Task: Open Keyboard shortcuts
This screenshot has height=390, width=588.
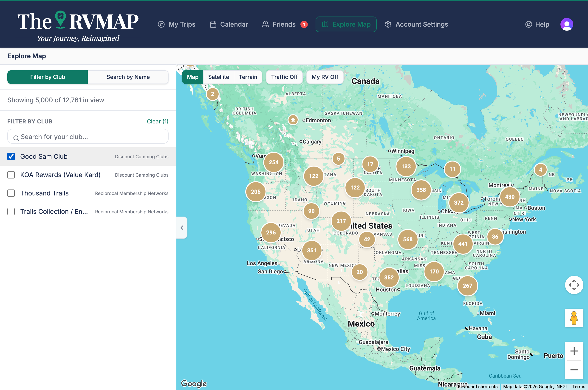Action: click(478, 387)
